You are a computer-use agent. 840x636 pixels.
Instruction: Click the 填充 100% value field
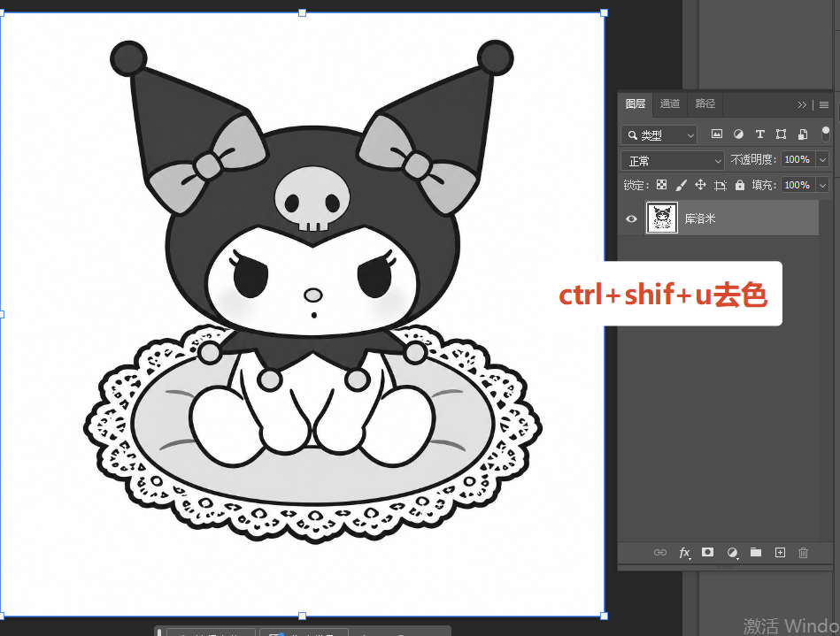[797, 185]
